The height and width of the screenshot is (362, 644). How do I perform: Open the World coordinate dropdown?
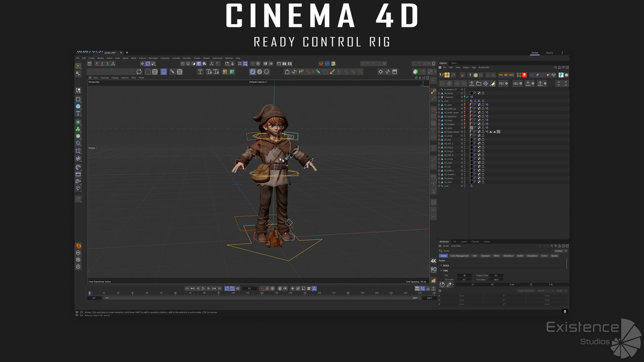[x=545, y=291]
